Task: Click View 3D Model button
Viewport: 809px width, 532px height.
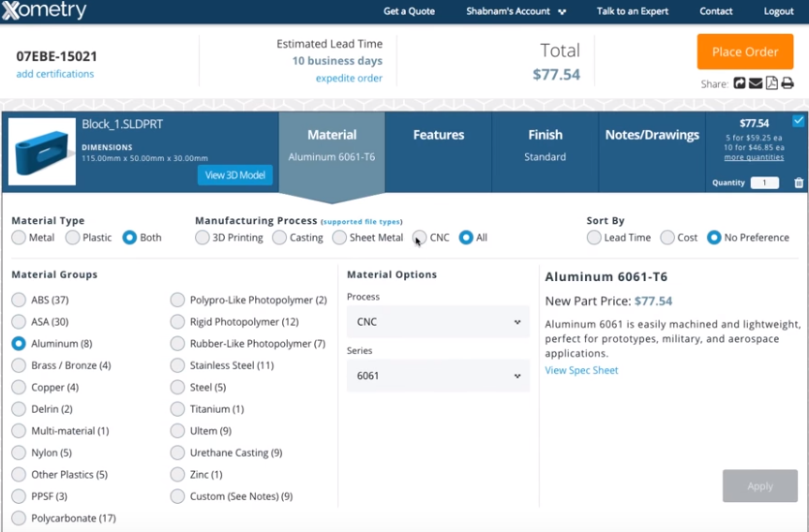Action: 235,175
